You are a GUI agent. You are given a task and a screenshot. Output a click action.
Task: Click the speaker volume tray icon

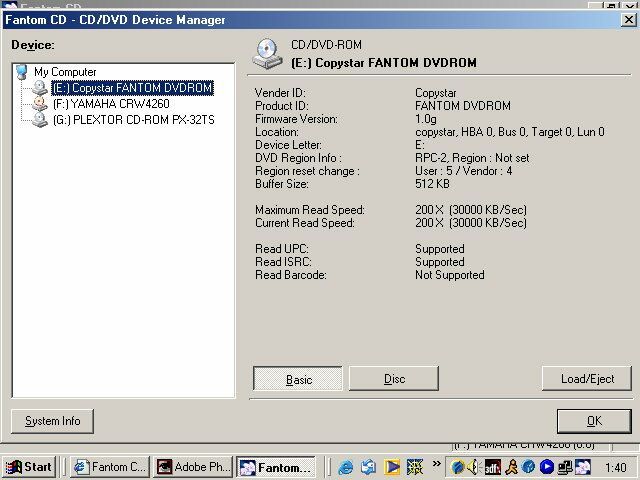point(473,467)
